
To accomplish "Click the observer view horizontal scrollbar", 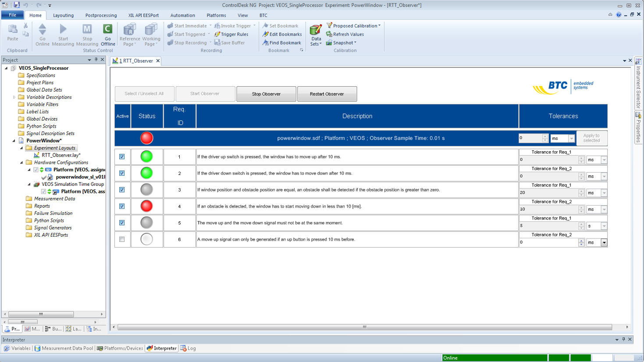I will (365, 327).
